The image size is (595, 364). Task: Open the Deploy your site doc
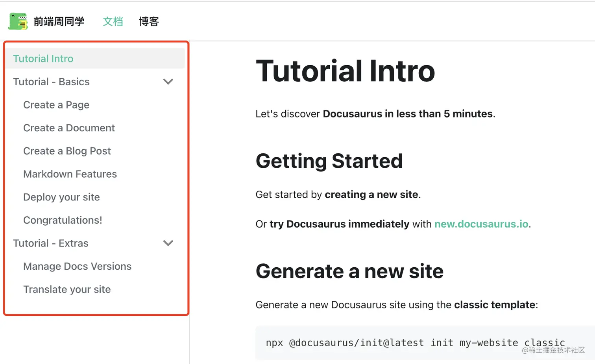tap(61, 197)
